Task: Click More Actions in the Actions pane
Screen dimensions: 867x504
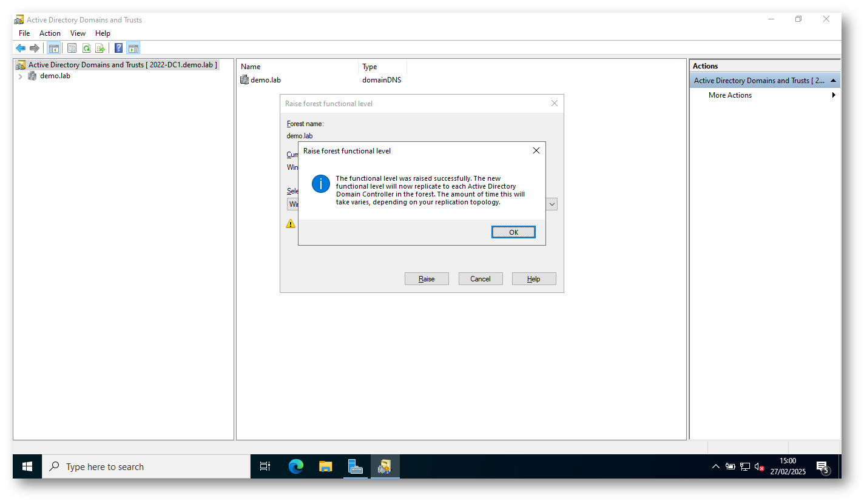Action: pos(730,95)
